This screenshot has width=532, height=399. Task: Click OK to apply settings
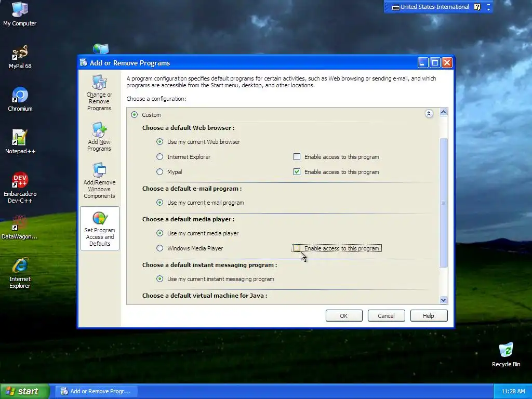coord(344,315)
